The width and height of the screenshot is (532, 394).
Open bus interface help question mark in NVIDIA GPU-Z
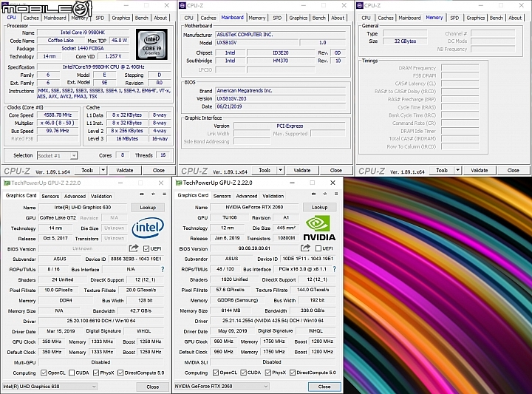coord(334,269)
